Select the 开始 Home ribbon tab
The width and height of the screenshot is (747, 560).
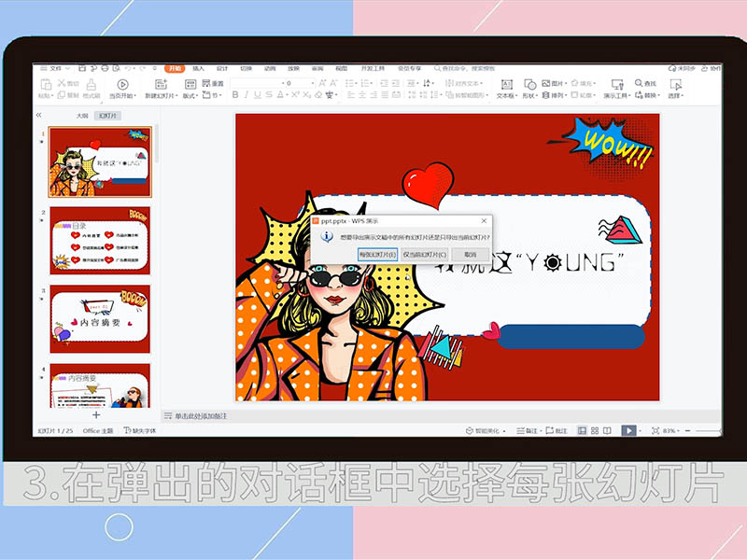[175, 68]
